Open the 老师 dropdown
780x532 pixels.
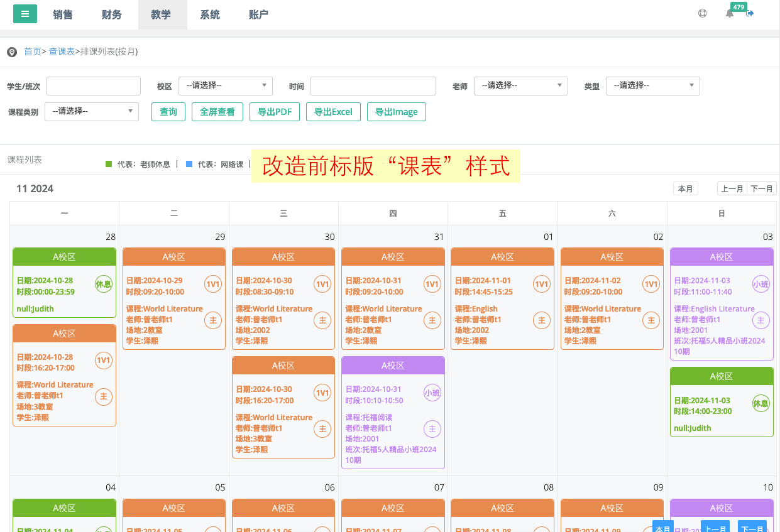pyautogui.click(x=521, y=85)
